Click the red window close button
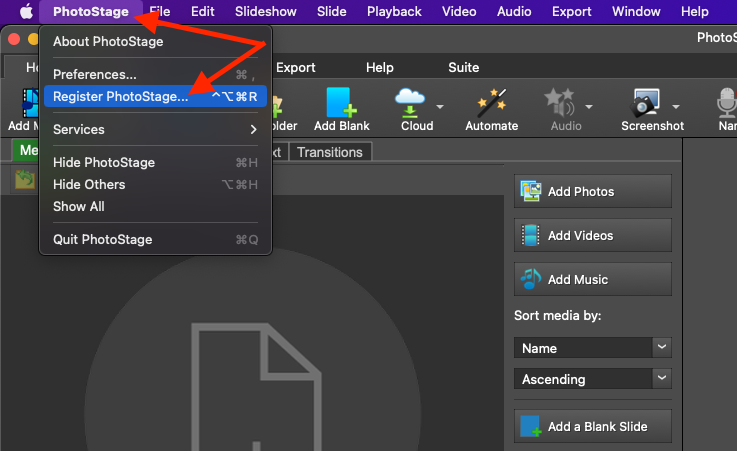The image size is (737, 451). 13,39
